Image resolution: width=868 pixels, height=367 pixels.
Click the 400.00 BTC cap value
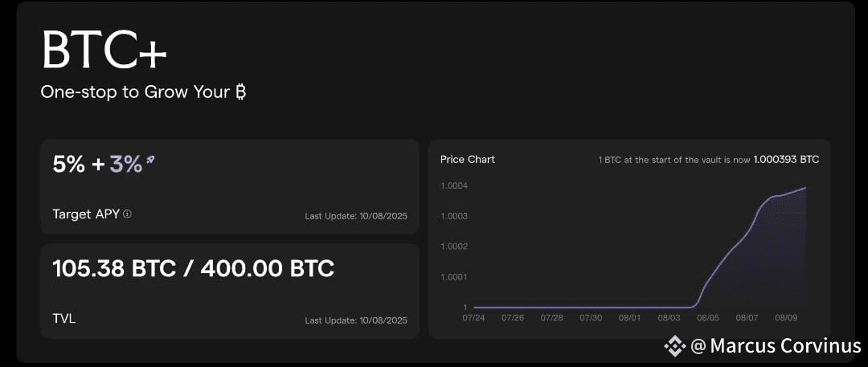coord(268,268)
